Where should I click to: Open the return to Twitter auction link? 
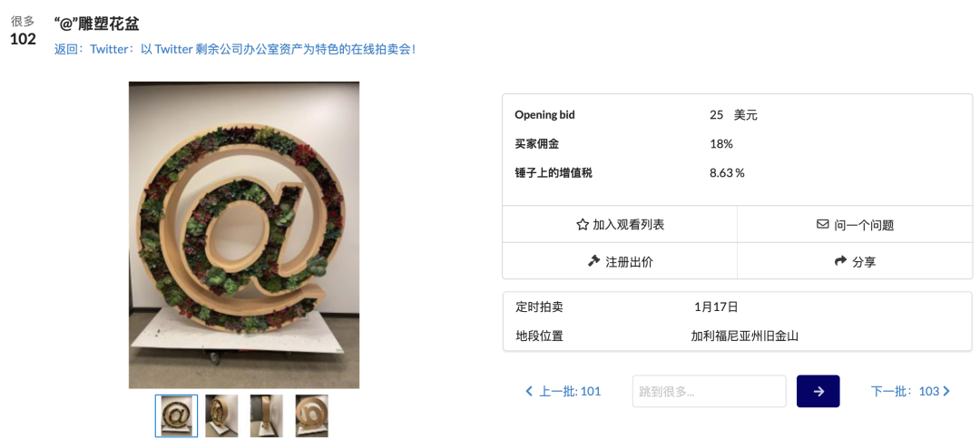click(x=235, y=49)
